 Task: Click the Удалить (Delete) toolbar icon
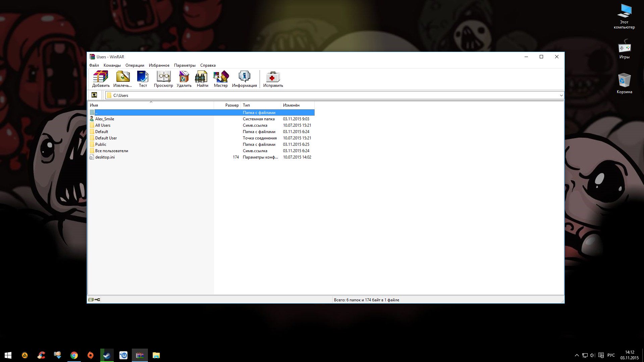184,79
